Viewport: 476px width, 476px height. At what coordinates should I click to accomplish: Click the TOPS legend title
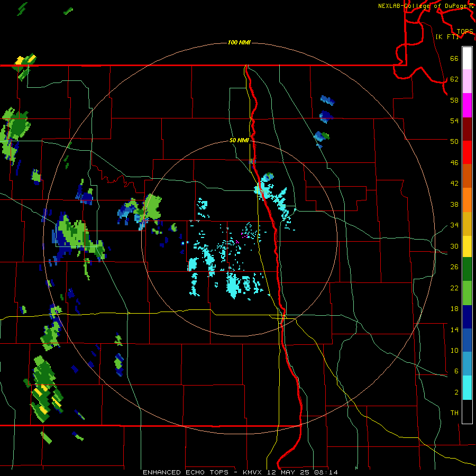click(x=465, y=31)
